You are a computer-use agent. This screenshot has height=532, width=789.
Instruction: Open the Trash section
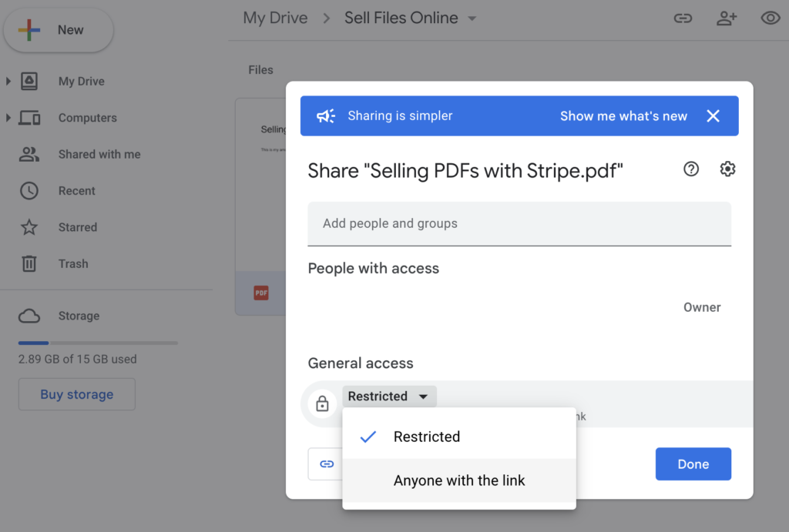73,263
